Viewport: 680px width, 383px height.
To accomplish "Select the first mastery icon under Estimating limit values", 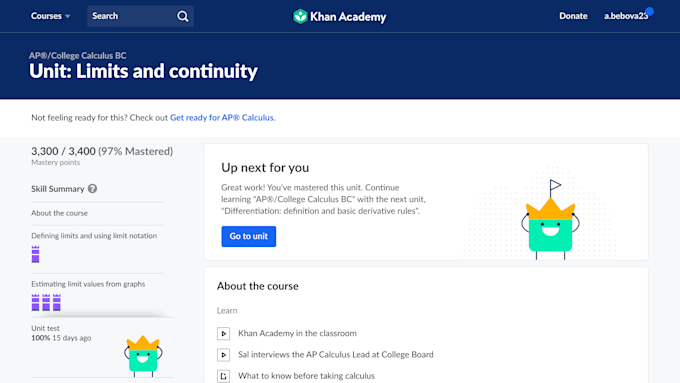I will (x=36, y=302).
